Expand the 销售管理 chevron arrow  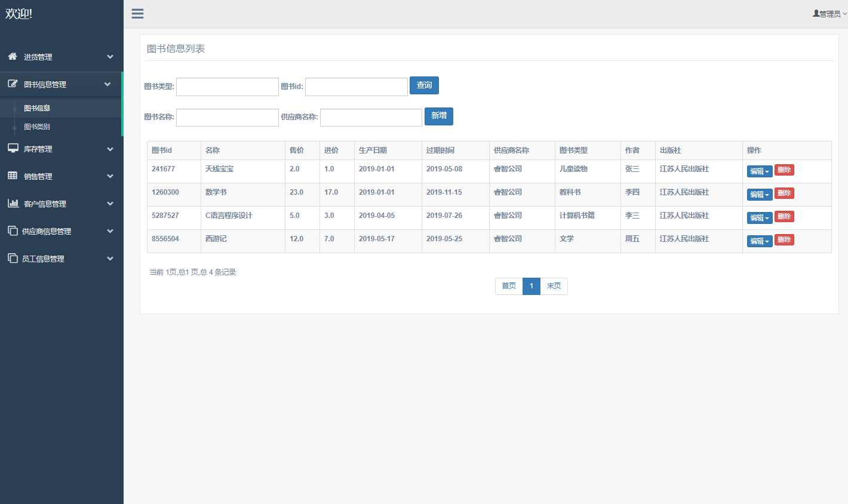(x=110, y=176)
